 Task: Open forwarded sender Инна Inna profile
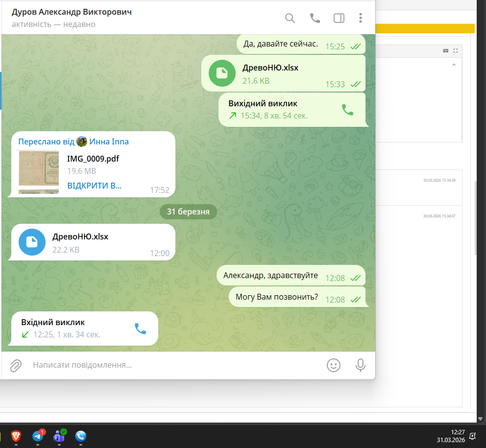109,141
